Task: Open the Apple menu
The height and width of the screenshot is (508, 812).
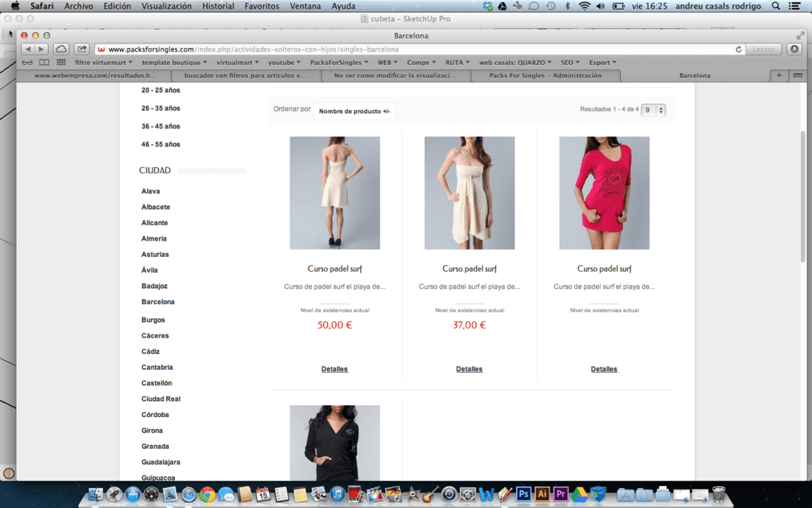Action: [x=15, y=6]
